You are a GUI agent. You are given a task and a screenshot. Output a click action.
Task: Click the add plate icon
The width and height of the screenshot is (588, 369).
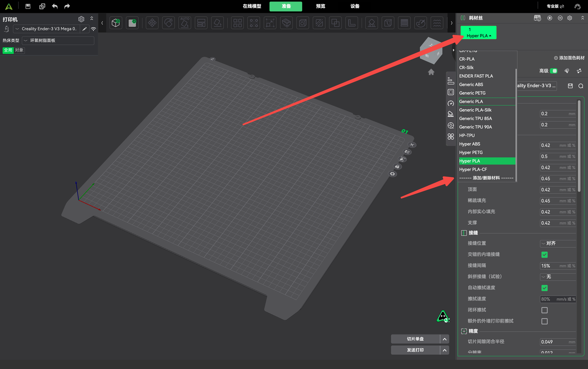coord(132,23)
